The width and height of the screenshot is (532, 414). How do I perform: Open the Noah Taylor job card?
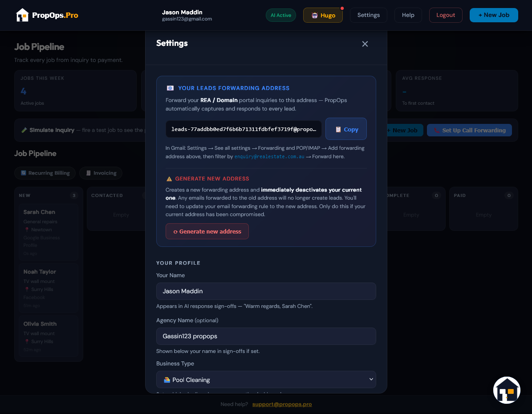pyautogui.click(x=49, y=288)
